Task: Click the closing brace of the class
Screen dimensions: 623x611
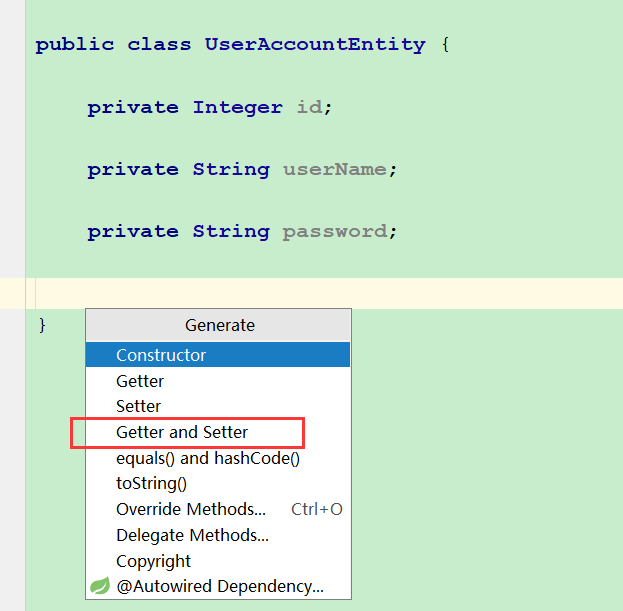Action: click(x=42, y=325)
